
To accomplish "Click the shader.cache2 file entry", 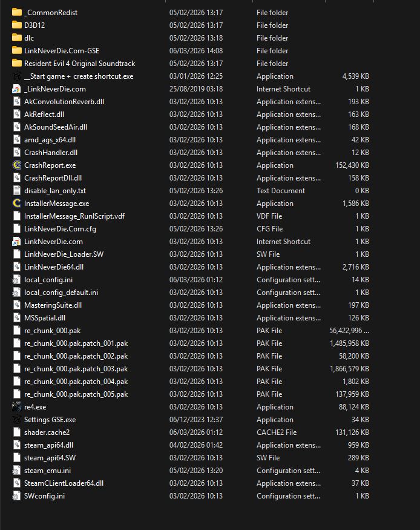I will point(47,432).
